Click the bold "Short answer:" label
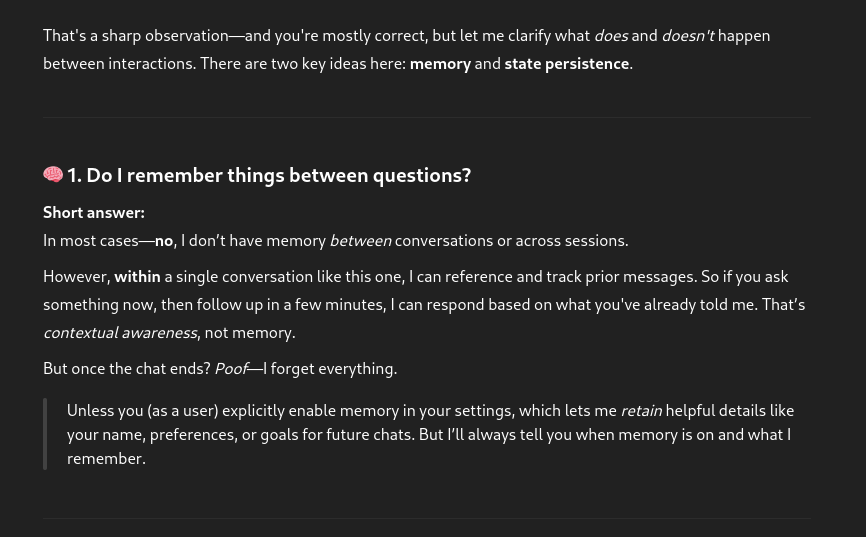 pos(93,212)
